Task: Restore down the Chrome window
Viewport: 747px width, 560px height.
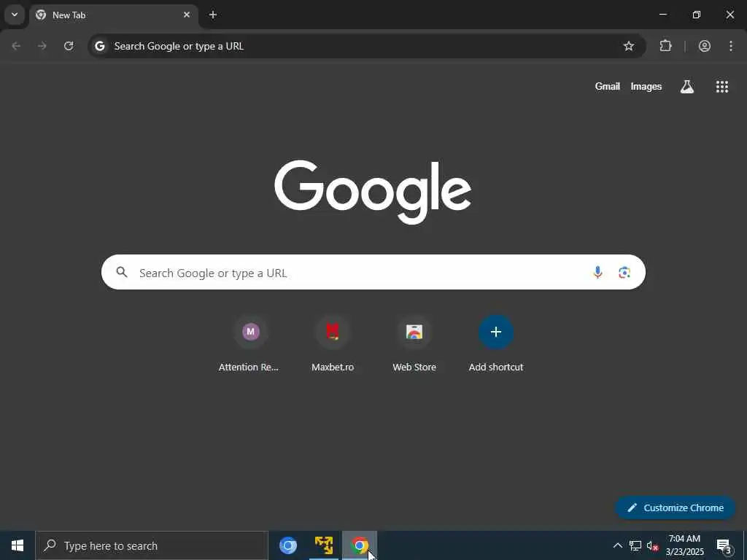Action: click(697, 15)
